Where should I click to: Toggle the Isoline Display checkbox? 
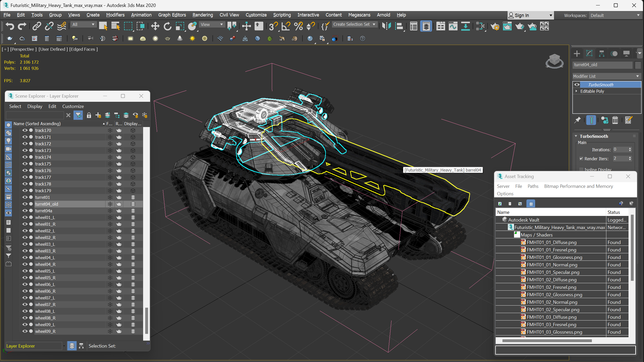tap(581, 170)
